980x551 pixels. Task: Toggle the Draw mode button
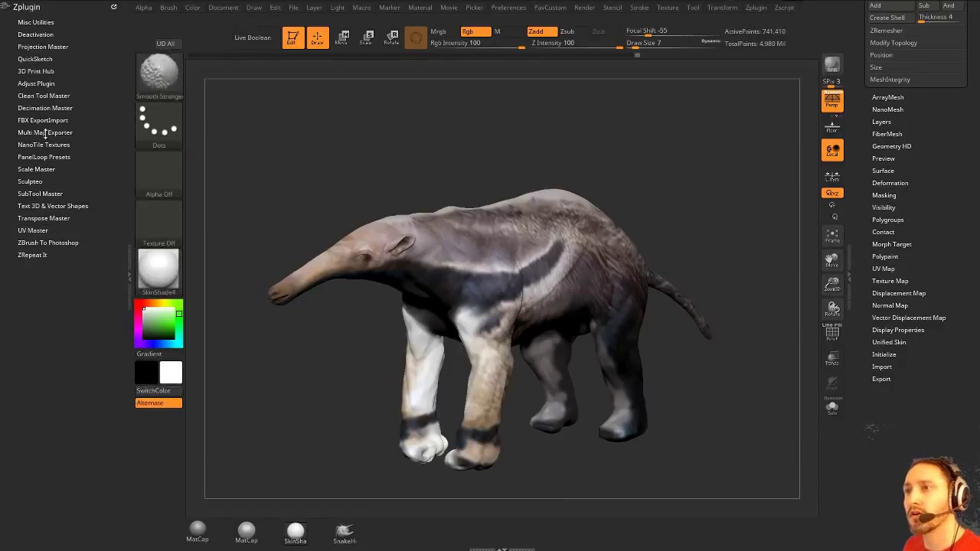tap(317, 37)
